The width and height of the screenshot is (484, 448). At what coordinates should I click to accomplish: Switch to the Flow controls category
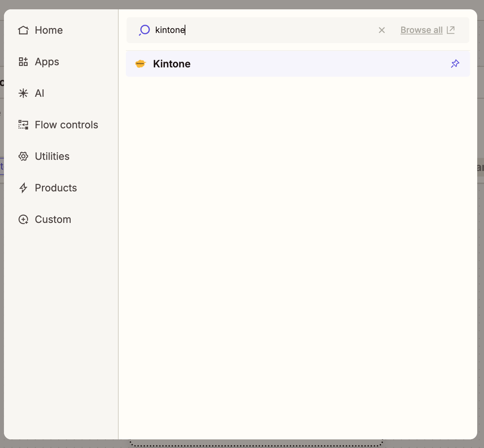point(66,125)
